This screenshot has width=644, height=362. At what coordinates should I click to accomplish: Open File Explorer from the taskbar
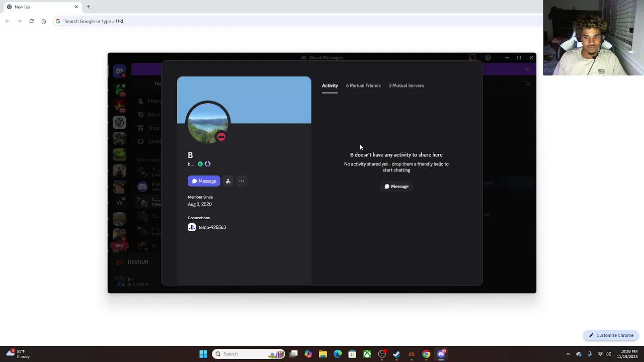323,354
